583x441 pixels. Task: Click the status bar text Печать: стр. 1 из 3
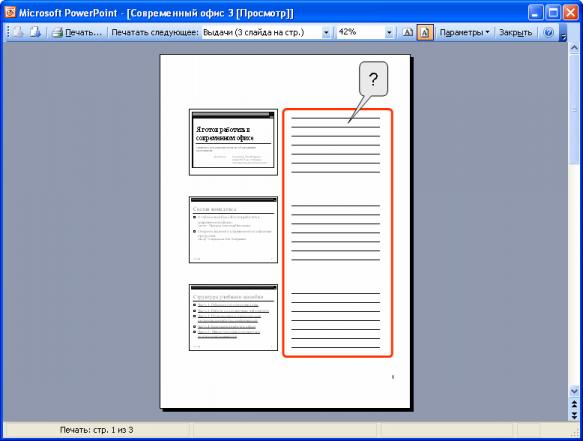click(96, 430)
